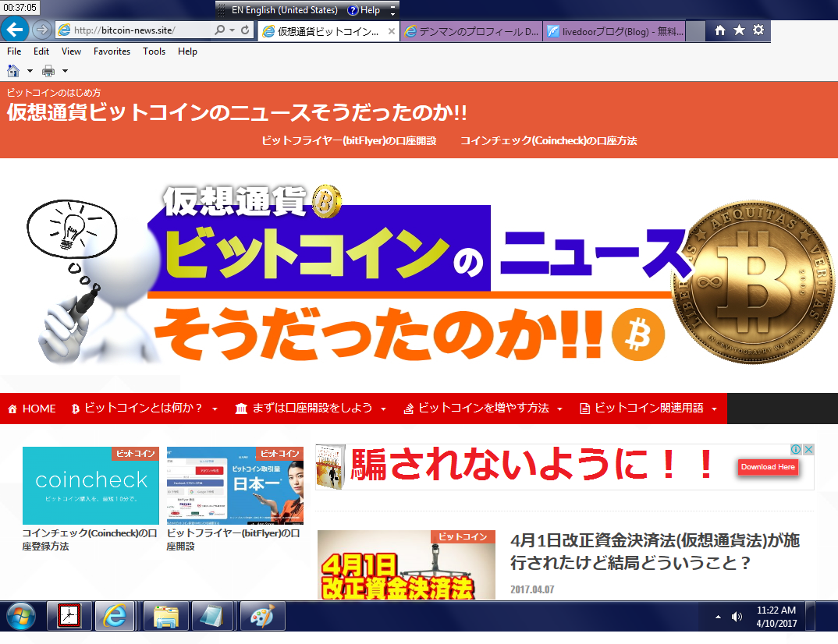Click the search magnifier in address bar
Screen dimensions: 838x644
[220, 30]
